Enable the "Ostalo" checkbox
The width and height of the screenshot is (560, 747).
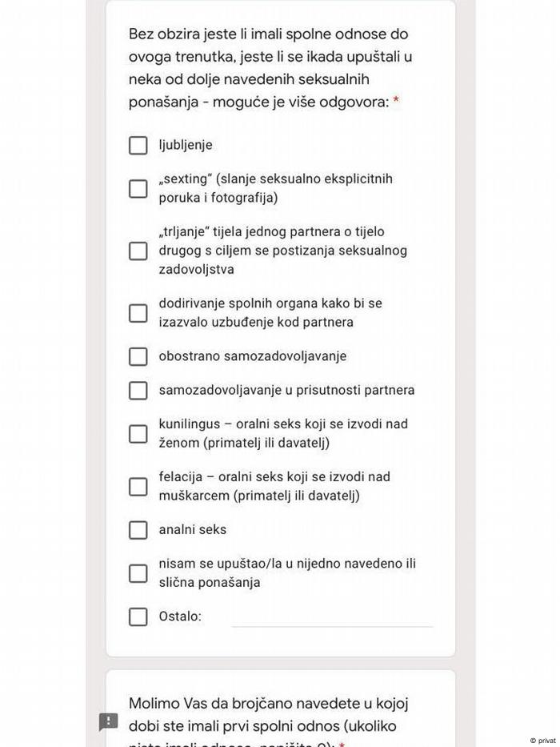[138, 616]
